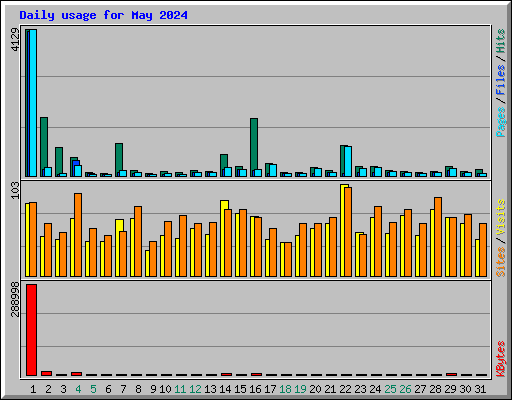512x400 pixels.
Task: Click day 31 on the x-axis
Action: pyautogui.click(x=481, y=389)
